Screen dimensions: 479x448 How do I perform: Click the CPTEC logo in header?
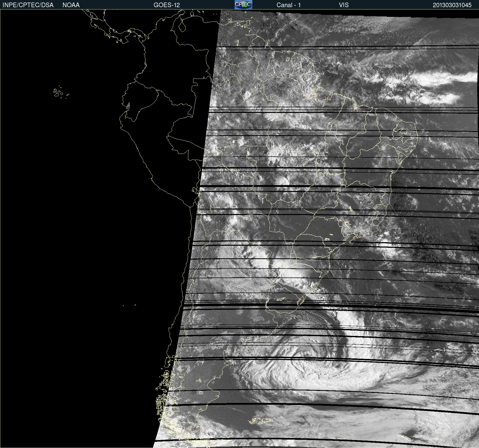click(243, 5)
